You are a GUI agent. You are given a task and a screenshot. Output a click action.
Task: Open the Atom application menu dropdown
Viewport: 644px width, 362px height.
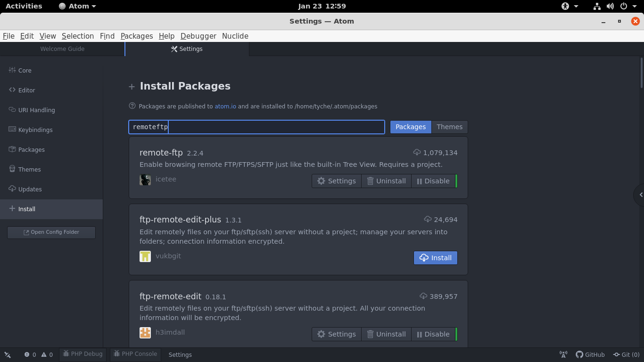[x=77, y=6]
